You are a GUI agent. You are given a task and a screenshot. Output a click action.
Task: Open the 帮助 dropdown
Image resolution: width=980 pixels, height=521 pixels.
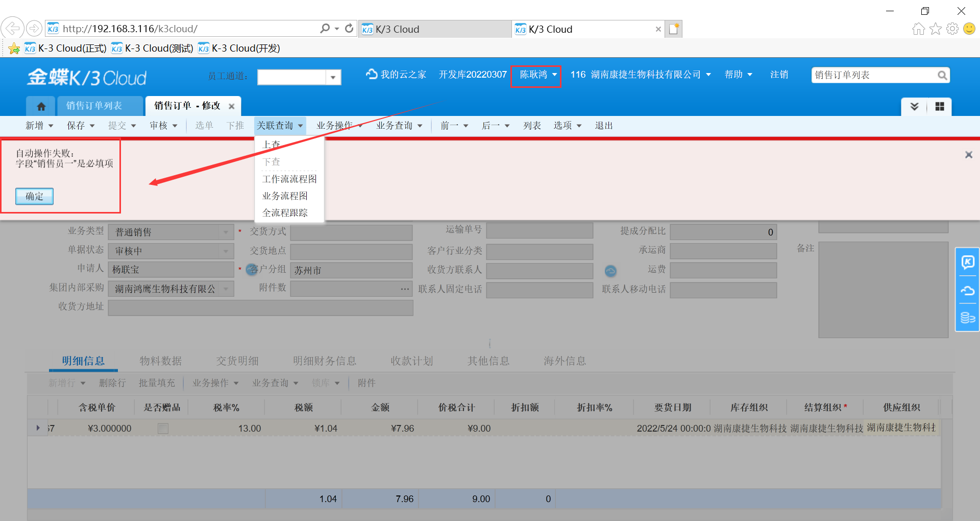coord(738,75)
